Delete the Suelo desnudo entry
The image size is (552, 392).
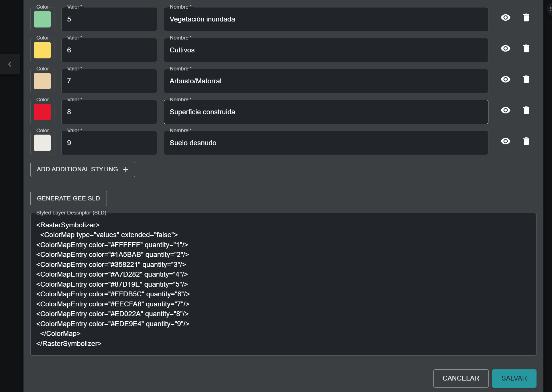pyautogui.click(x=526, y=141)
